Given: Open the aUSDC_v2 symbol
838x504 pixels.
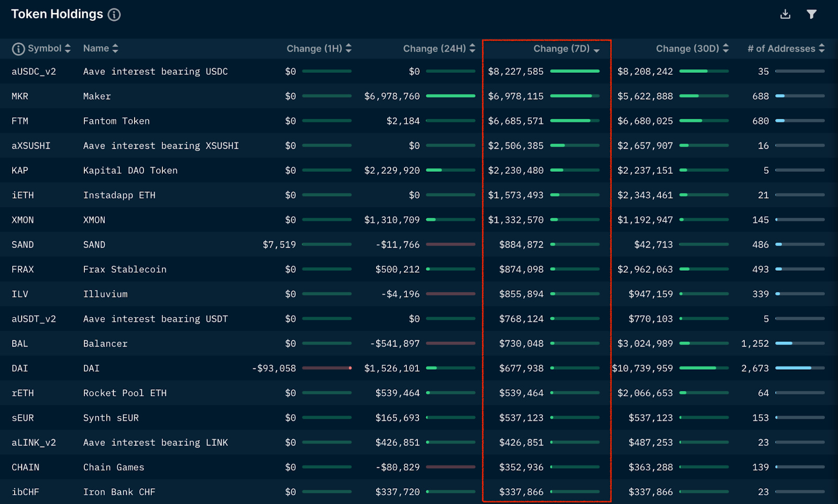Looking at the screenshot, I should [34, 72].
